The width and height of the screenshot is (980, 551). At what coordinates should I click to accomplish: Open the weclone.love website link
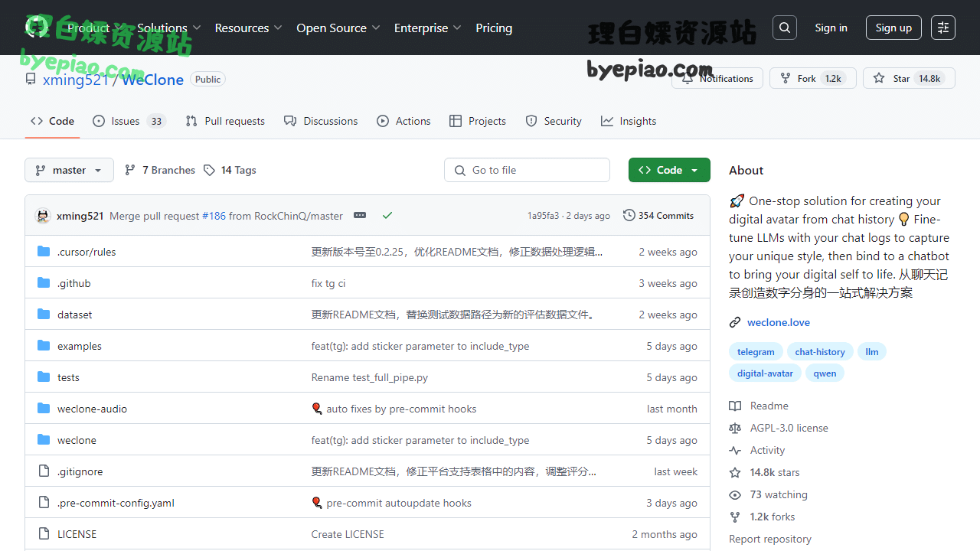[x=779, y=322]
